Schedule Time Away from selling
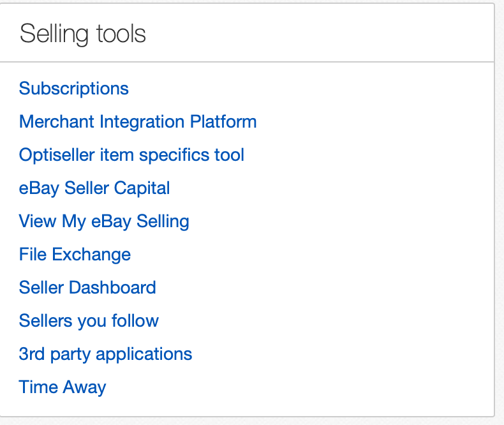 coord(63,387)
